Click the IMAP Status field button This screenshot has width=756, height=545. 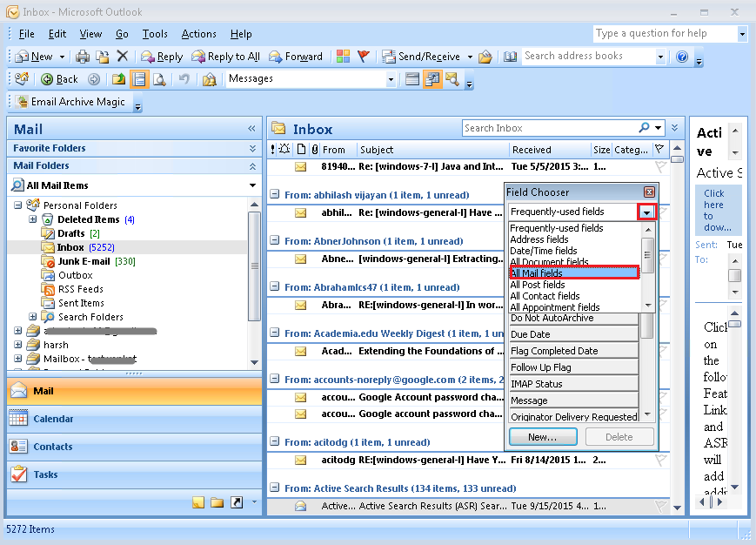[x=574, y=384]
